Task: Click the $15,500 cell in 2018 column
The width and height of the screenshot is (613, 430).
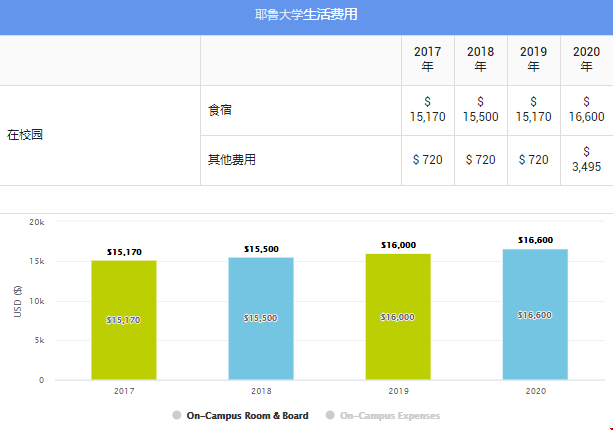Action: click(480, 110)
